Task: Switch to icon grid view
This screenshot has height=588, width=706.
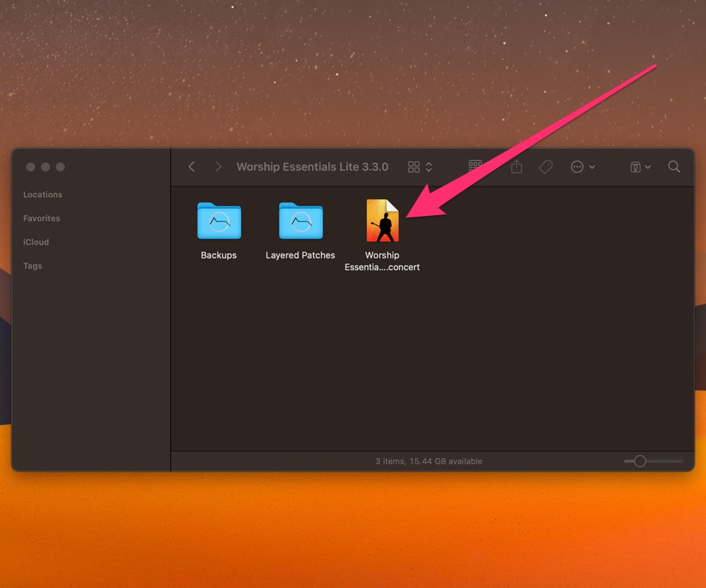Action: pyautogui.click(x=413, y=167)
